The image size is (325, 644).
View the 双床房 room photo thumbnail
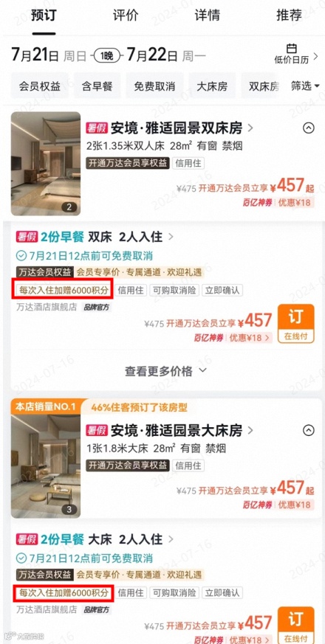coord(46,164)
